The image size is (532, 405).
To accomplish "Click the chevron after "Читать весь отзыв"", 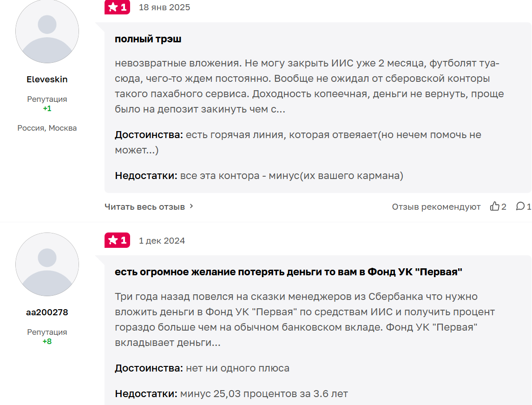I will coord(191,206).
